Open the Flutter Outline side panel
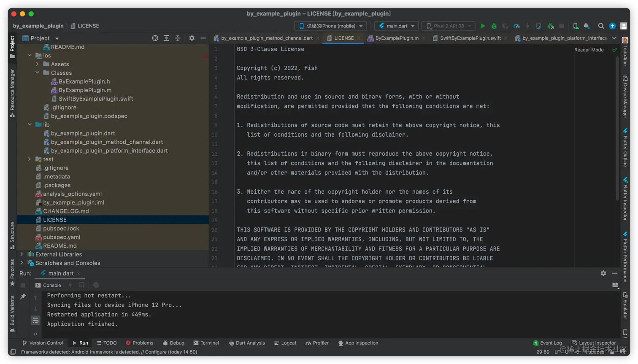Viewport: 638px width, 364px height. [x=625, y=148]
